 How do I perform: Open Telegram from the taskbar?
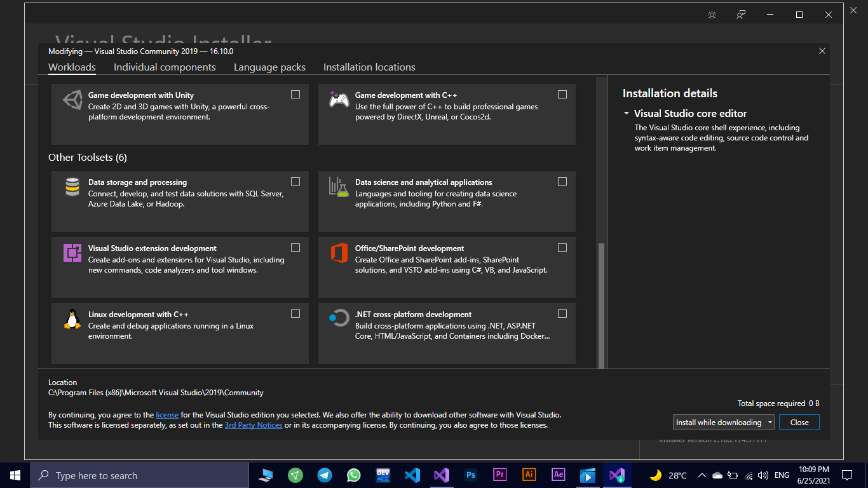coord(325,475)
